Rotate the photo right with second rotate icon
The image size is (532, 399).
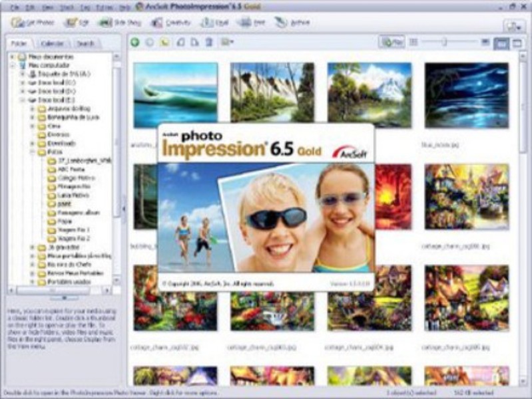tap(194, 43)
